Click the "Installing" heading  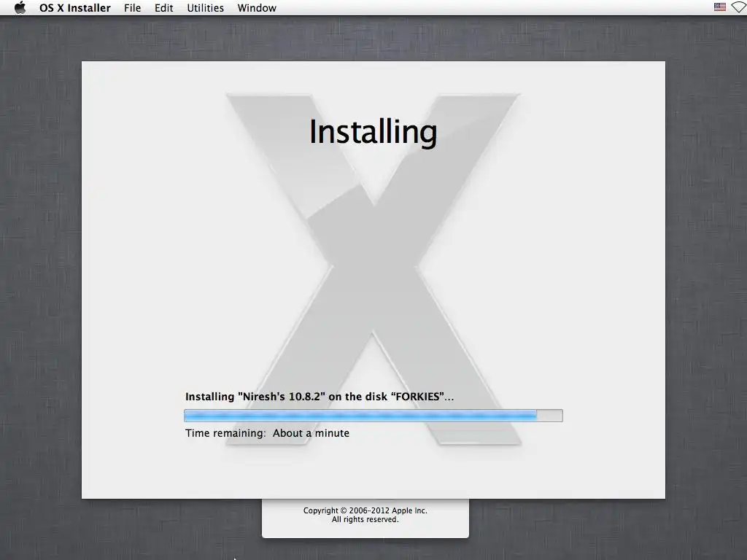(373, 132)
